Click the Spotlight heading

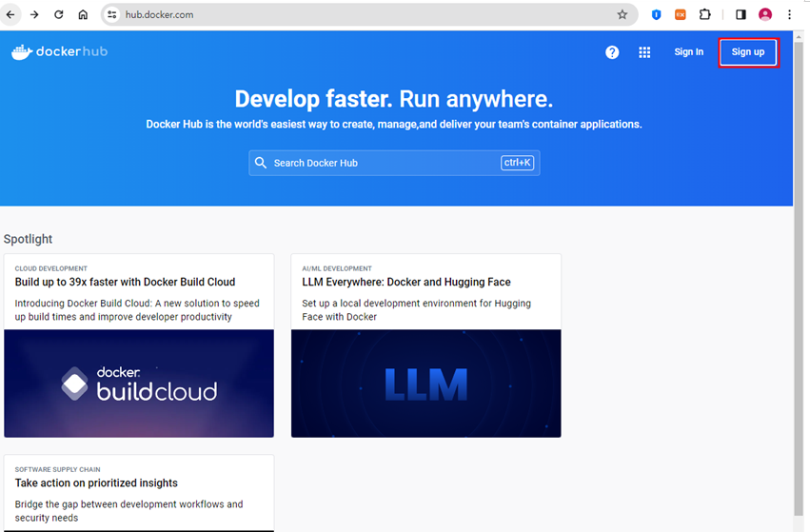(x=28, y=239)
